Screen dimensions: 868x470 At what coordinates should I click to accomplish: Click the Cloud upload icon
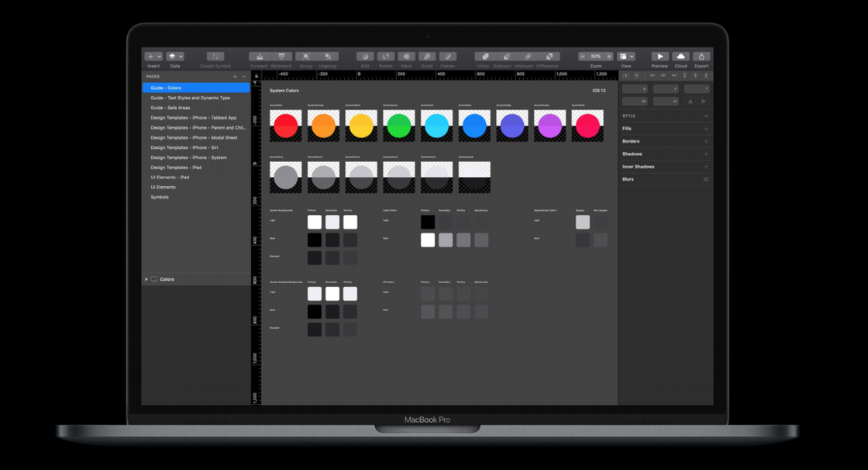pyautogui.click(x=680, y=57)
